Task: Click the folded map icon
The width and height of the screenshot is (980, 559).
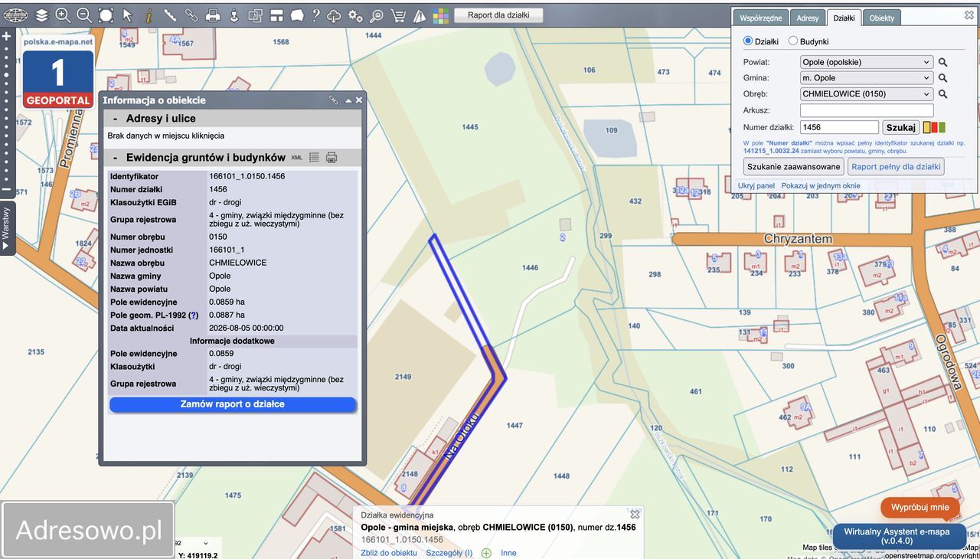Action: (420, 15)
